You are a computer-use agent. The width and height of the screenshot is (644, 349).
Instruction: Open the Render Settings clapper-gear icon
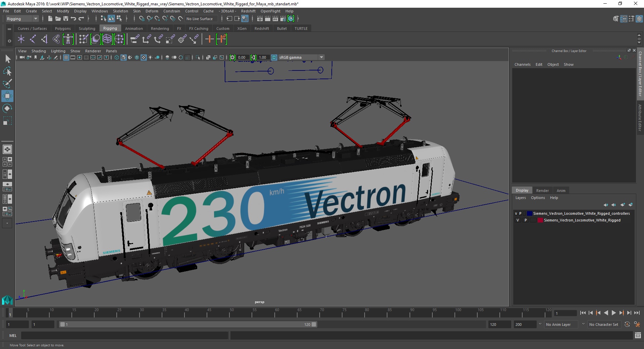(x=283, y=19)
